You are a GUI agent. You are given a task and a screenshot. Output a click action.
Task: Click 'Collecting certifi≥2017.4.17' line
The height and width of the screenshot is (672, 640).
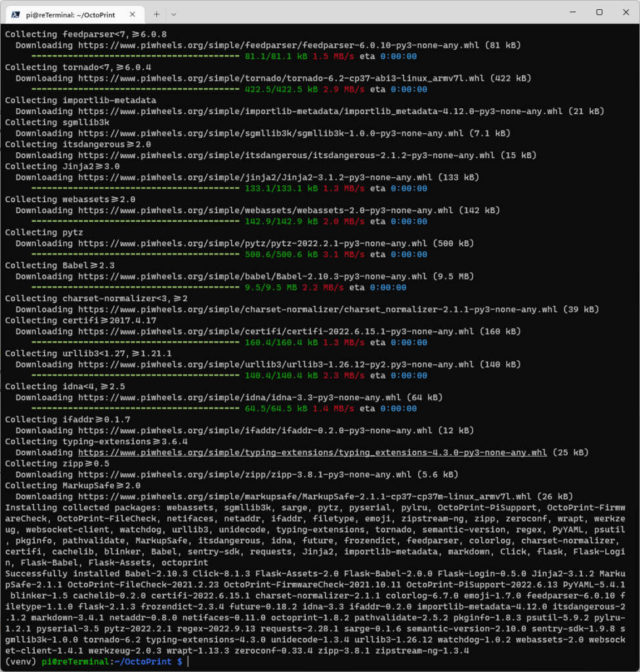(x=81, y=320)
